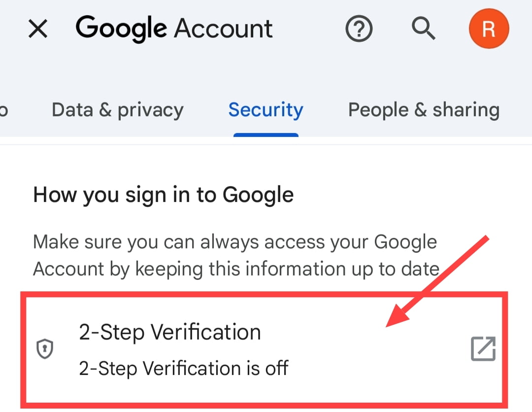
Task: Close the Google Account page with X
Action: [x=37, y=29]
